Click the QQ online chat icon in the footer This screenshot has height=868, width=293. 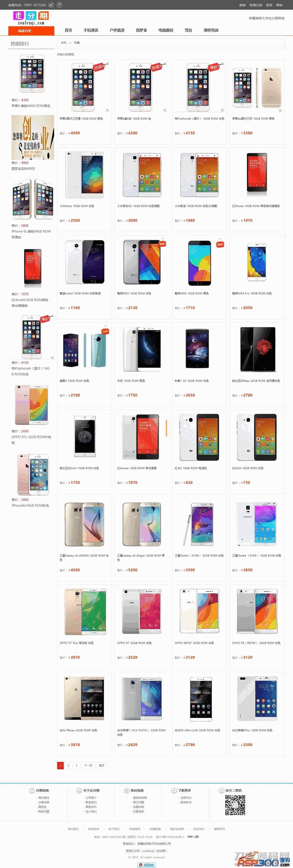pos(146,865)
